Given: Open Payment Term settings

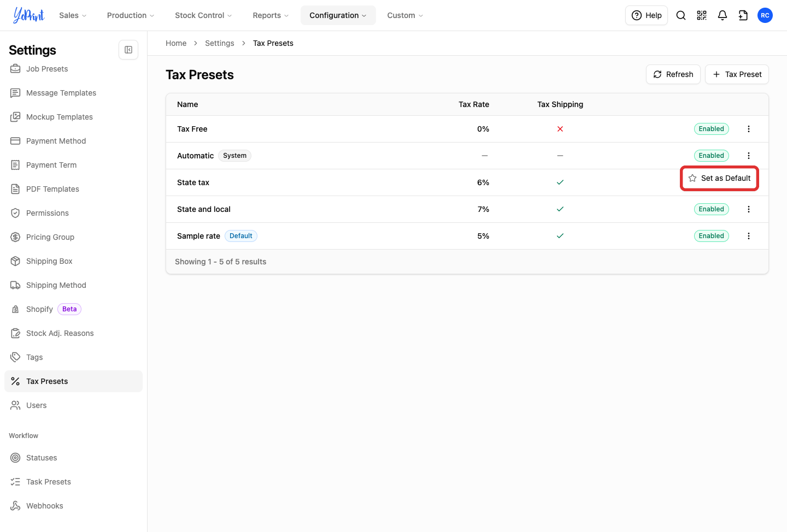Looking at the screenshot, I should click(73, 165).
